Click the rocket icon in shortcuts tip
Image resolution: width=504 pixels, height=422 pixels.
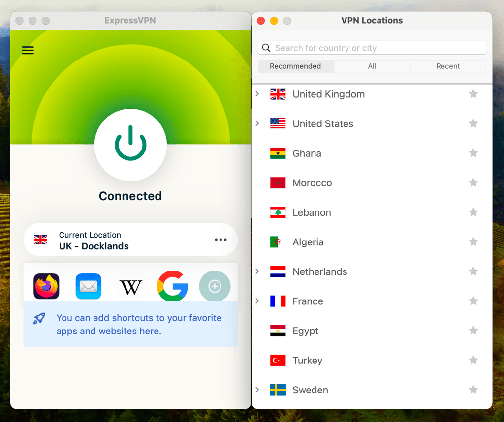(39, 318)
